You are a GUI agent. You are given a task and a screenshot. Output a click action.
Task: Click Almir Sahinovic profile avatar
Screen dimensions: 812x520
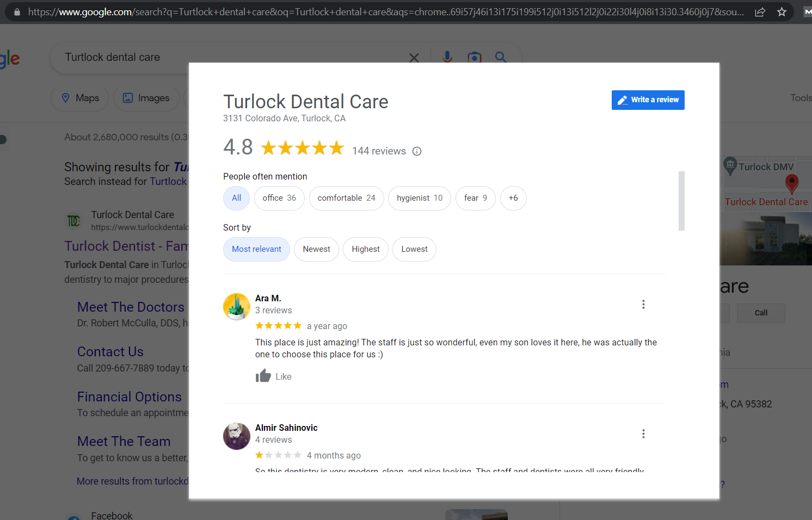[x=237, y=436]
